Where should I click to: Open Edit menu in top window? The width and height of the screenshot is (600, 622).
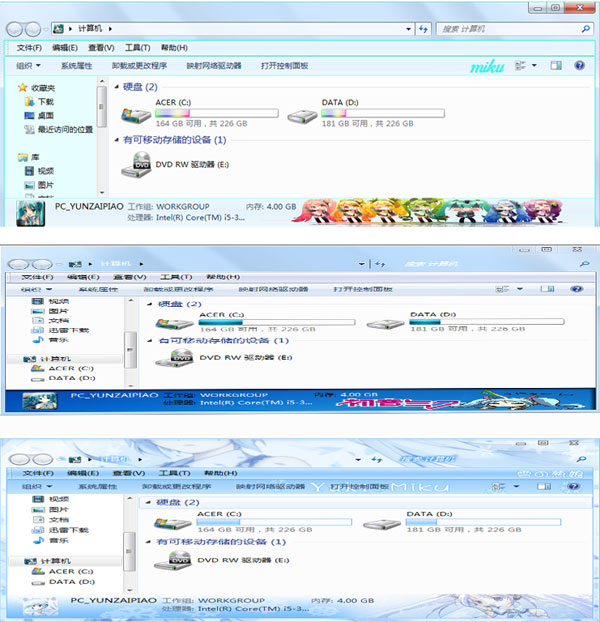[65, 48]
